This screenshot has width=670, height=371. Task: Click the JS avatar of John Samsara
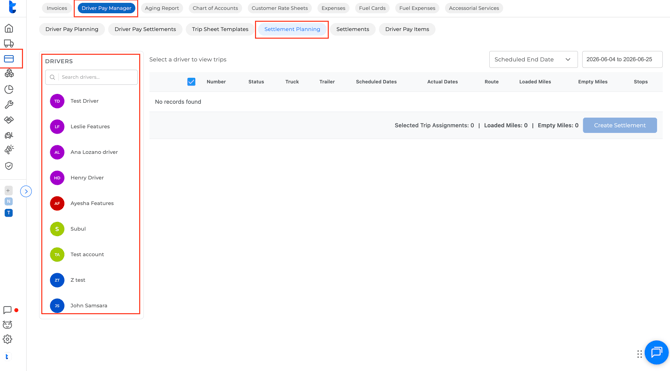tap(57, 306)
